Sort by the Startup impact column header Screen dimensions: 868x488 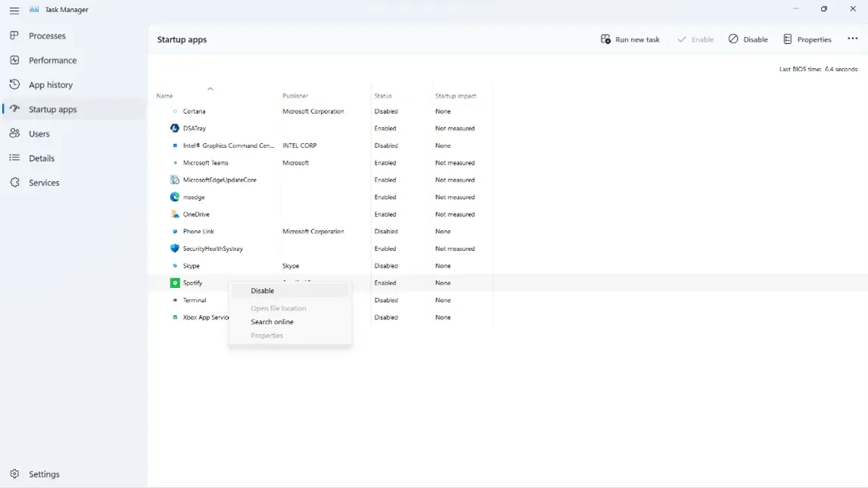(x=456, y=95)
